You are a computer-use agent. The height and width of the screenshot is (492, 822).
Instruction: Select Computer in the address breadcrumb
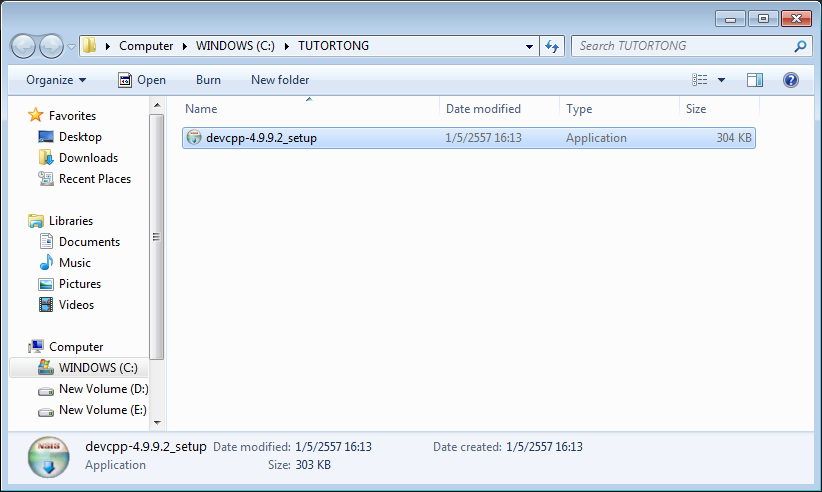click(x=146, y=46)
